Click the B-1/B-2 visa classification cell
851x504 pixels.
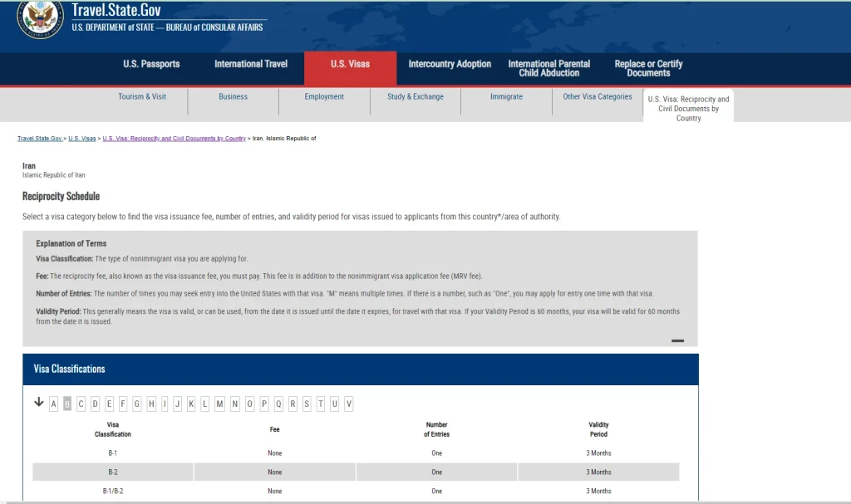coord(113,491)
